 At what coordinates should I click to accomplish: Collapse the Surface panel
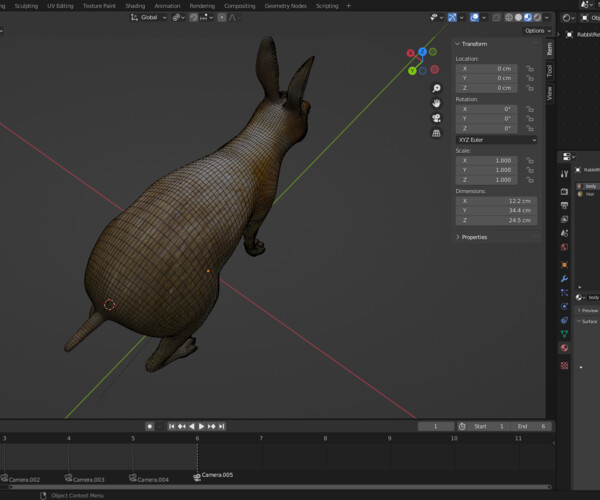coord(588,321)
